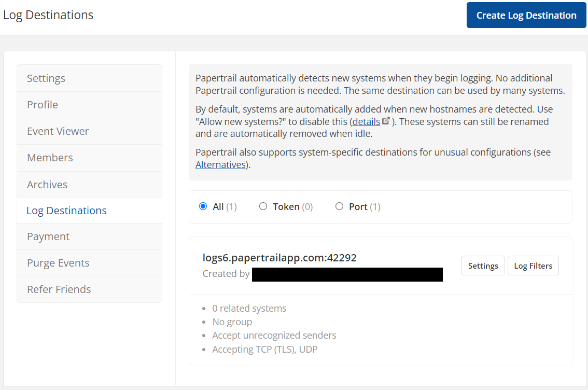Click the 'Created by' label
588x390 pixels.
(x=226, y=274)
